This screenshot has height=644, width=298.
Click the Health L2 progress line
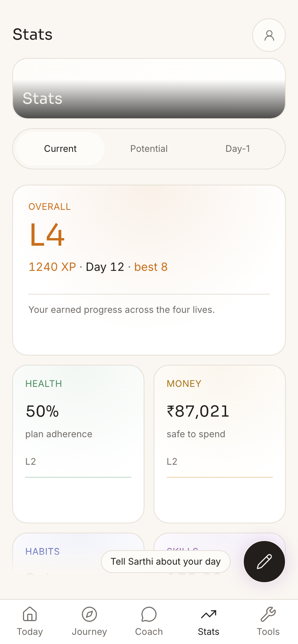pos(78,477)
